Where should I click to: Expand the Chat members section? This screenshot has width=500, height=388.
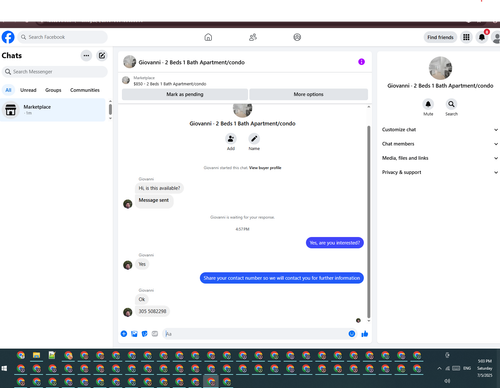(440, 144)
